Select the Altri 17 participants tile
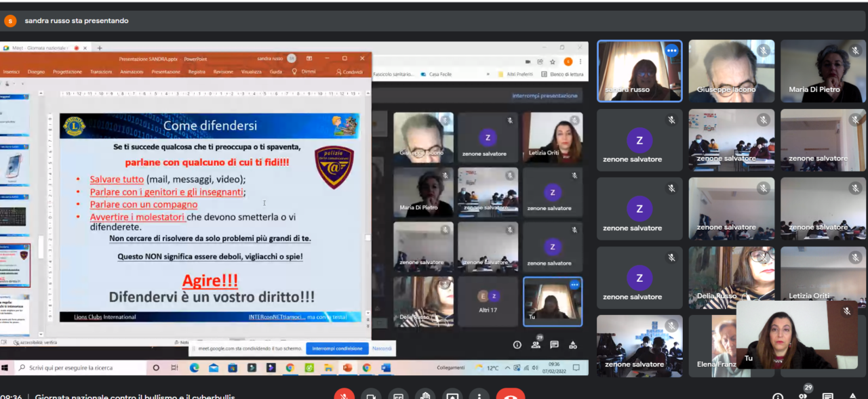Screen dimensions: 868x399 [488, 301]
